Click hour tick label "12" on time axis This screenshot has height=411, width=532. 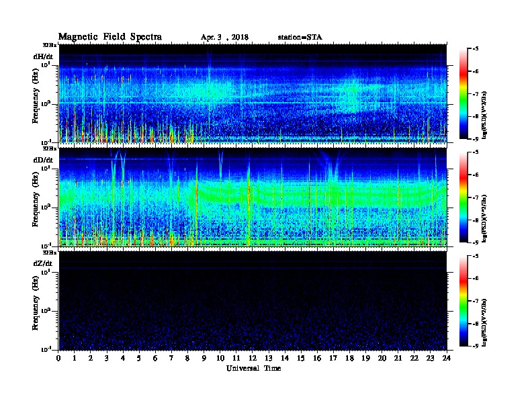(x=253, y=359)
